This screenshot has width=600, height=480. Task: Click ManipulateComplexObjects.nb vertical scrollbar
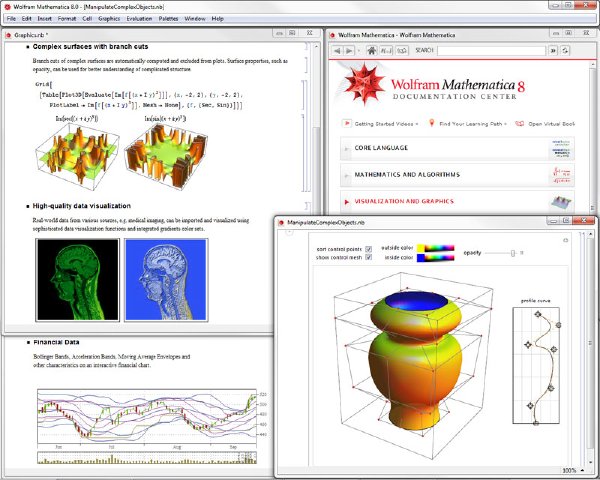pyautogui.click(x=591, y=348)
